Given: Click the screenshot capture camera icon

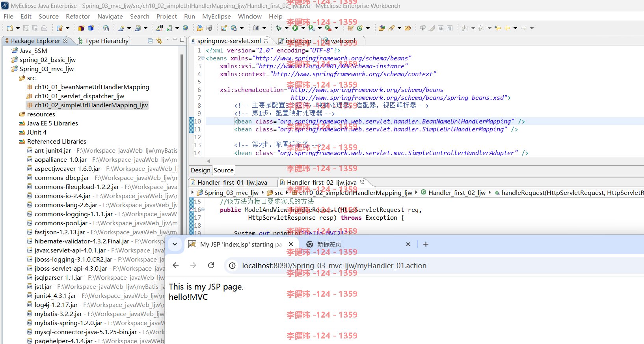Looking at the screenshot, I should click(256, 28).
